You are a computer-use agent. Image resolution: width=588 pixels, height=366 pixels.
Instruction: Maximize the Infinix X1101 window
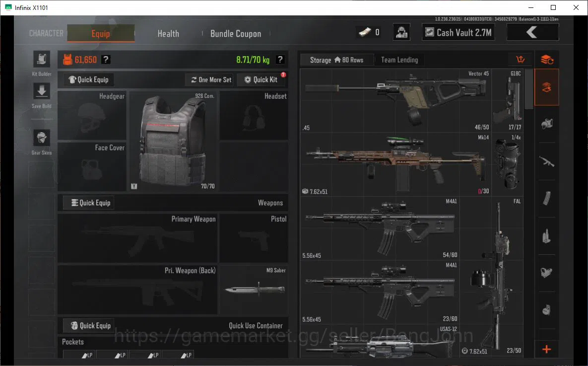[x=553, y=7]
